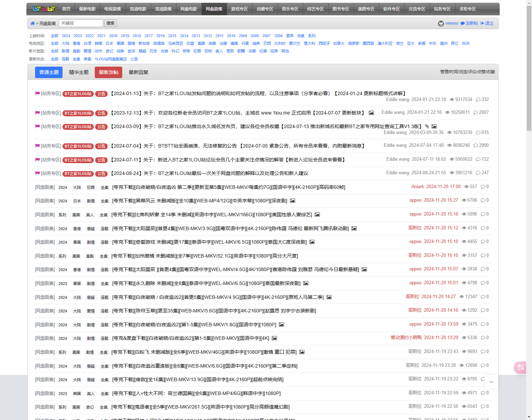This screenshot has width=532, height=420.
Task: Click the flag icon beside the 2024-08-24 announcement
Action: tap(38, 173)
